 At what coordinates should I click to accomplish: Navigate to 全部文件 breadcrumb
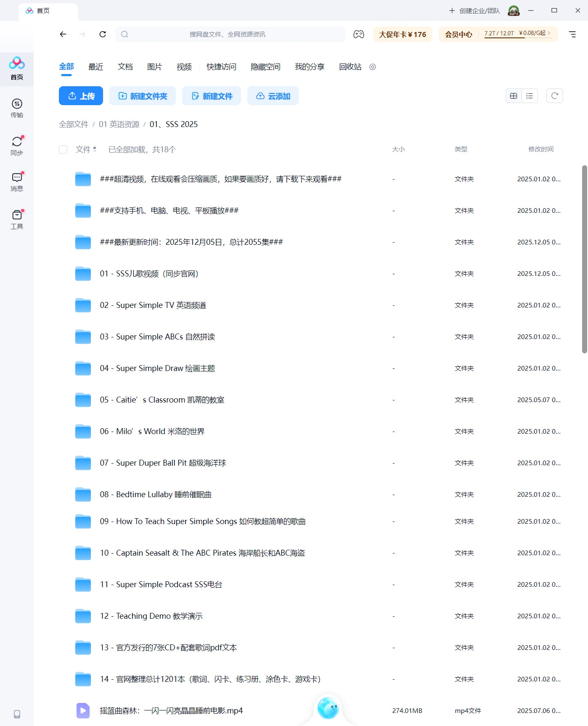(x=74, y=124)
